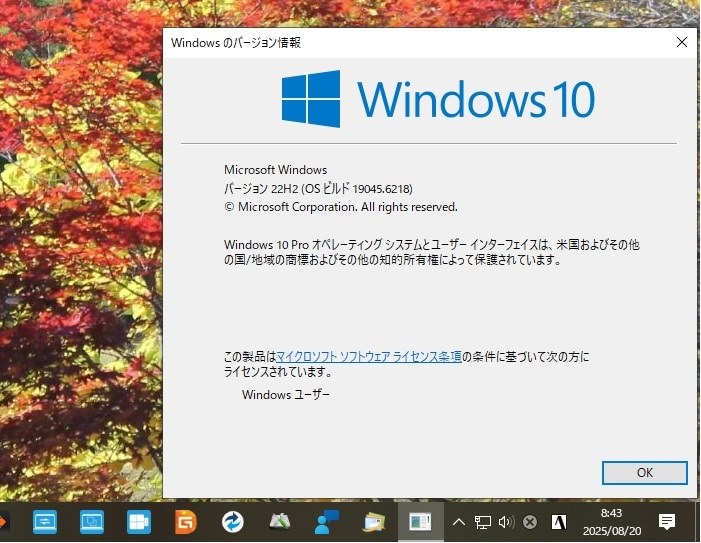Close the Windows version info dialog
The height and width of the screenshot is (543, 701).
pyautogui.click(x=682, y=42)
